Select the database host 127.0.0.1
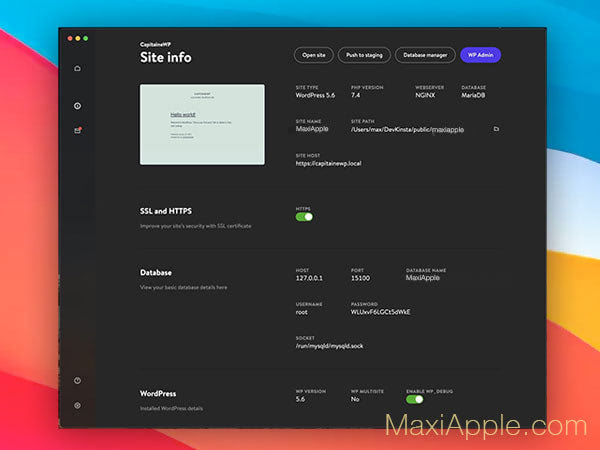Viewport: 600px width, 450px height. 309,278
